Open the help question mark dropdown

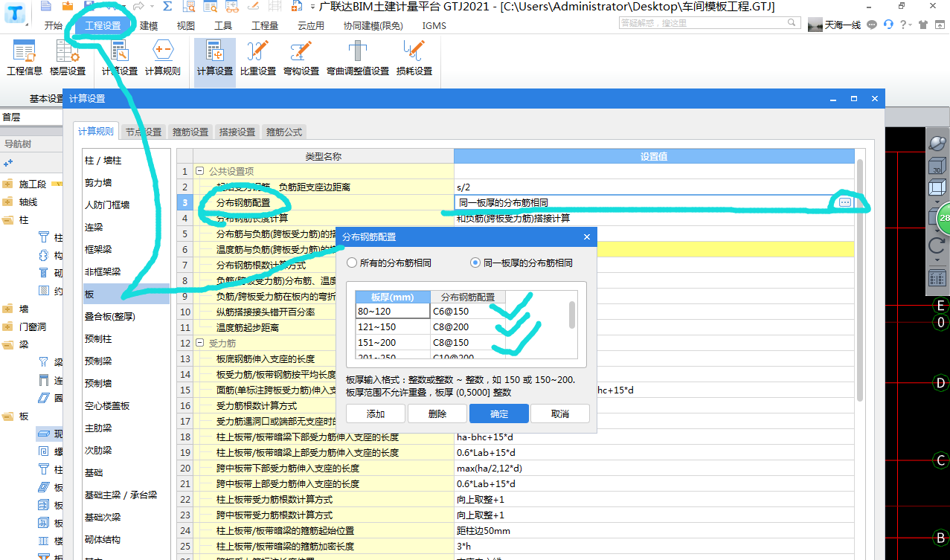(x=905, y=25)
